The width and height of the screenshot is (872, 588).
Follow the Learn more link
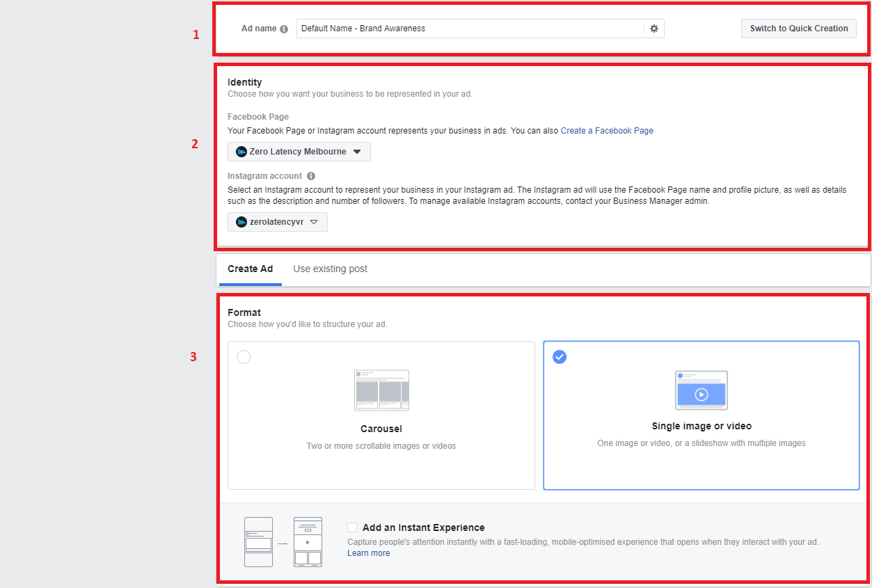pos(369,553)
